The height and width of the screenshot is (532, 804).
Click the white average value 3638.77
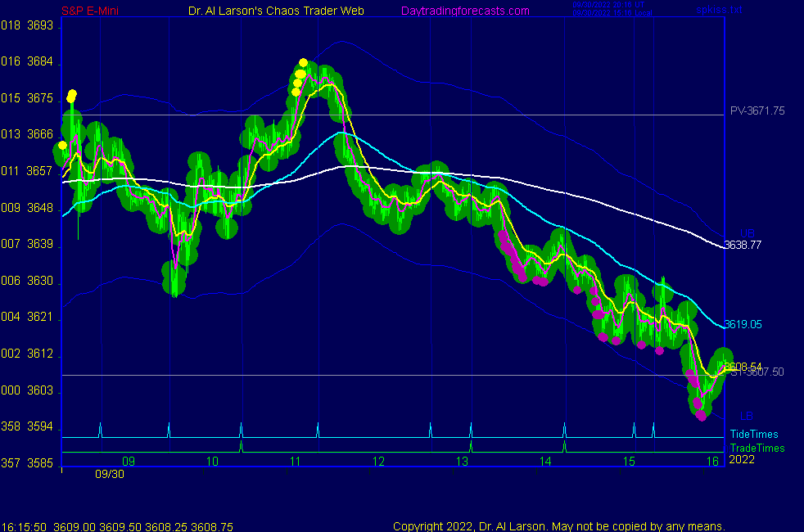[743, 245]
